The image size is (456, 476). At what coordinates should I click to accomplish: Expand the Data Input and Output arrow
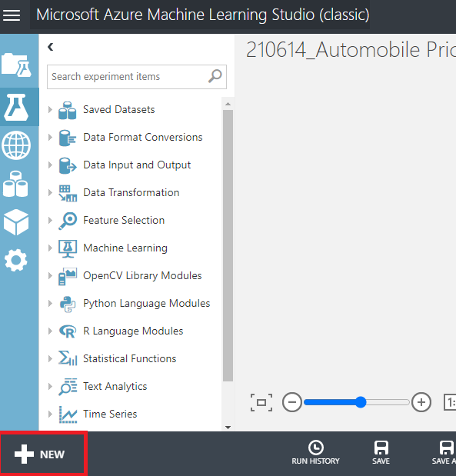point(51,165)
